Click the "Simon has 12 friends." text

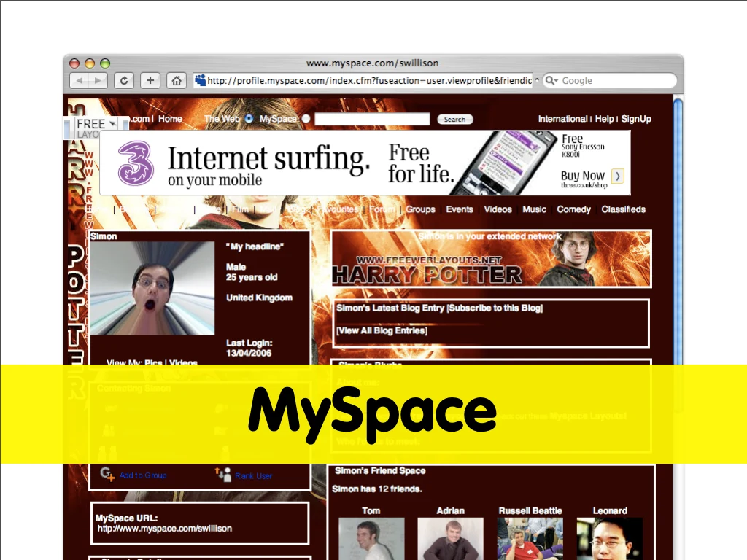pyautogui.click(x=377, y=489)
